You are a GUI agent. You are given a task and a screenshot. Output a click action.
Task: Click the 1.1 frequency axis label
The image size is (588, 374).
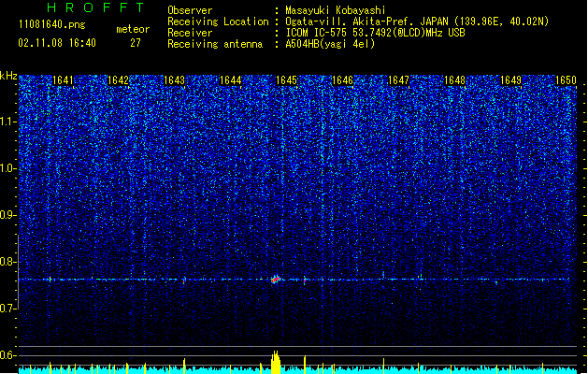(x=7, y=122)
